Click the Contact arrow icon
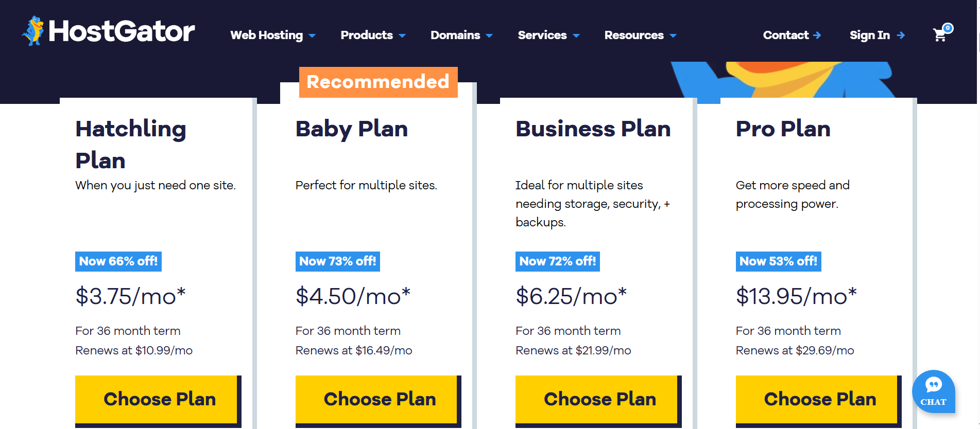Viewport: 980px width, 429px height. [x=817, y=35]
